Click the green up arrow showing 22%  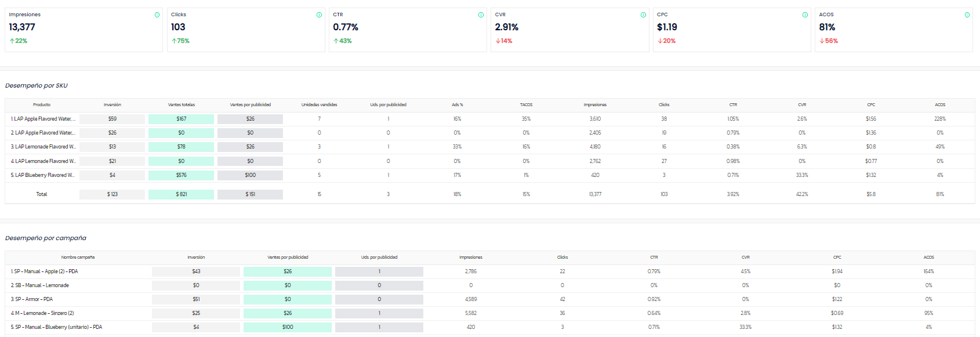click(12, 41)
